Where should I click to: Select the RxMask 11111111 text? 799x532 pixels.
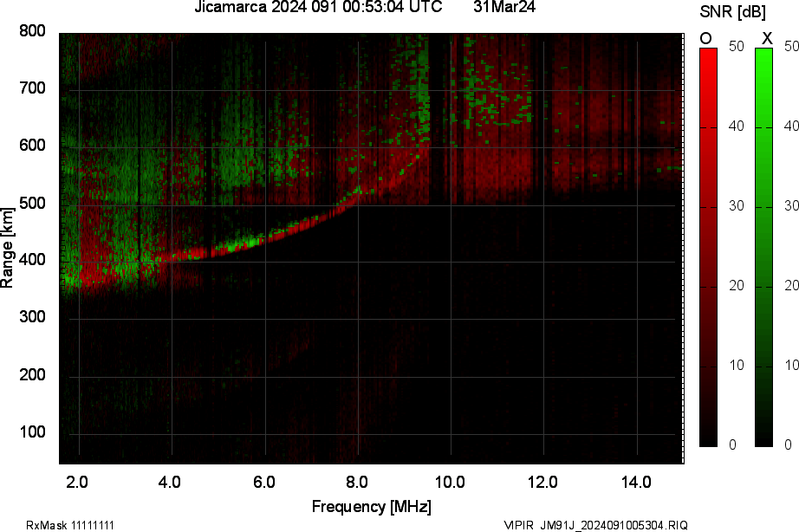click(x=70, y=525)
